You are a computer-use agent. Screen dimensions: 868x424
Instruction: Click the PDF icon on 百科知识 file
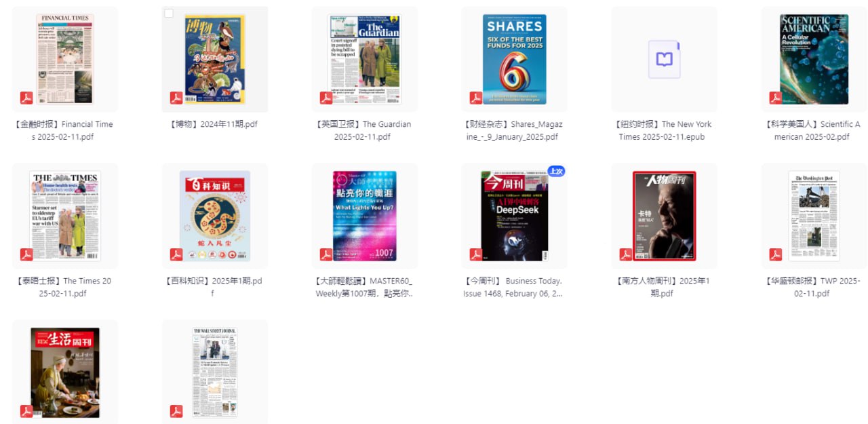point(176,254)
